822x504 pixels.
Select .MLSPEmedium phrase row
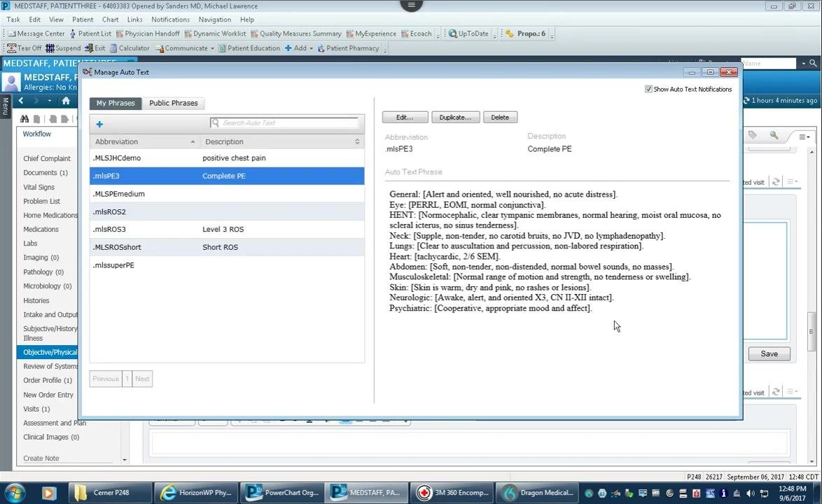227,194
